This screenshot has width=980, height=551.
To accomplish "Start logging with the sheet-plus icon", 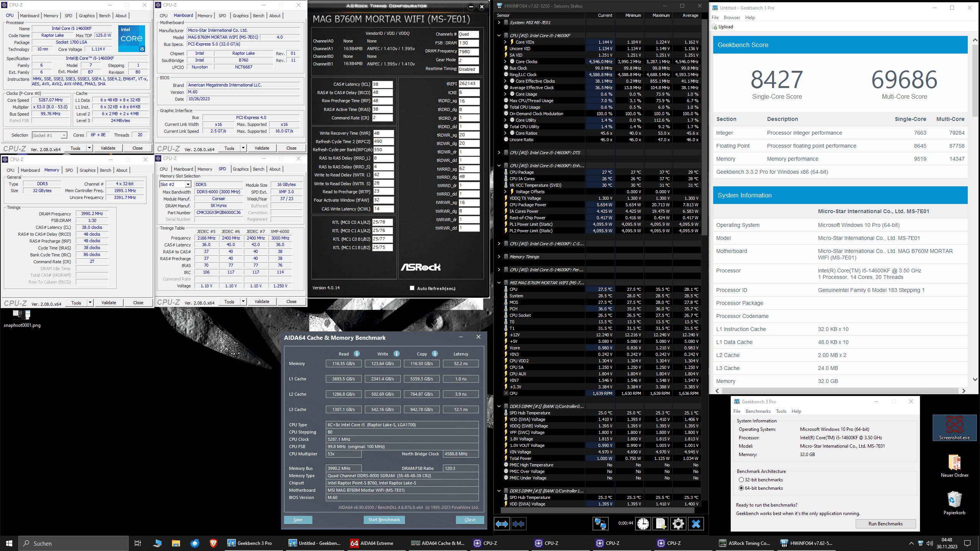I will click(661, 524).
